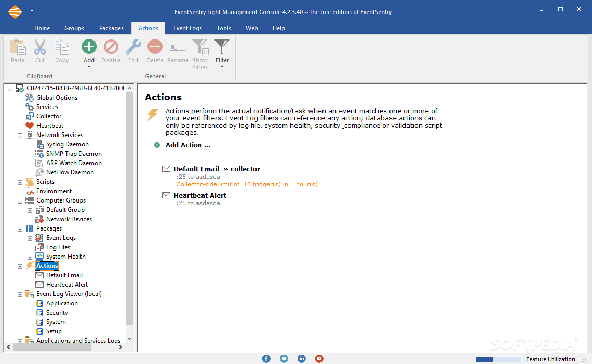Screen dimensions: 592x364
Task: Select ARP Watch Daemon in the tree
Action: point(74,163)
